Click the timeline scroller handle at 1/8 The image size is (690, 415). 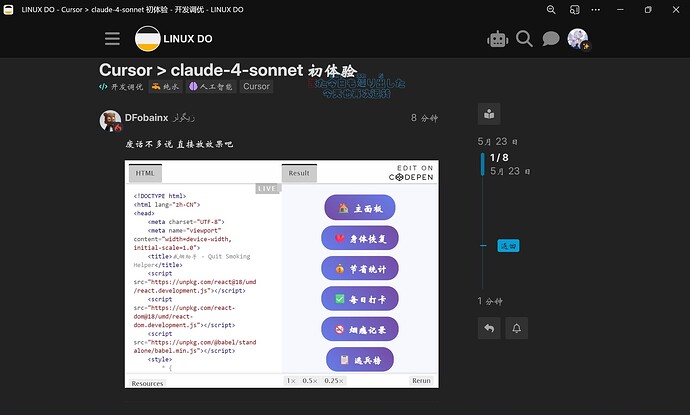(x=483, y=164)
